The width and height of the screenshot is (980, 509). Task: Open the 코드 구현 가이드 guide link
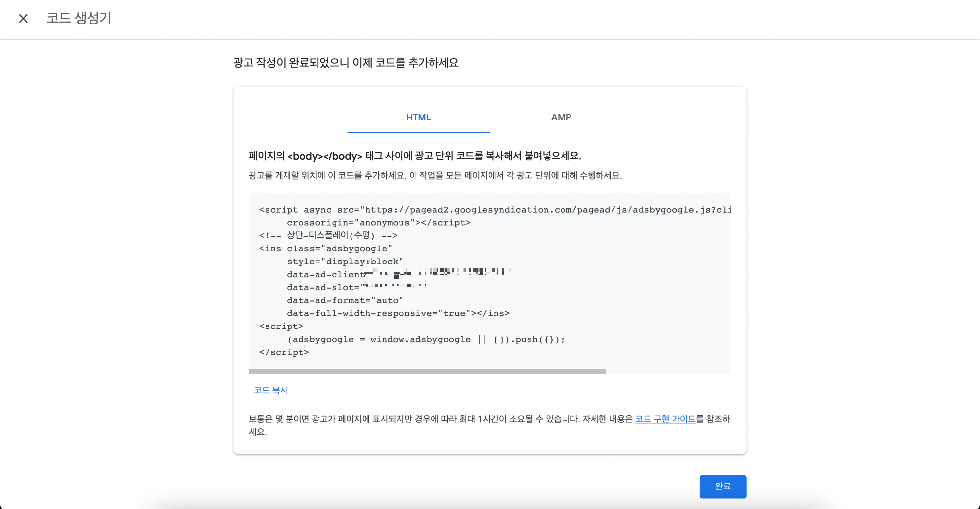[665, 419]
